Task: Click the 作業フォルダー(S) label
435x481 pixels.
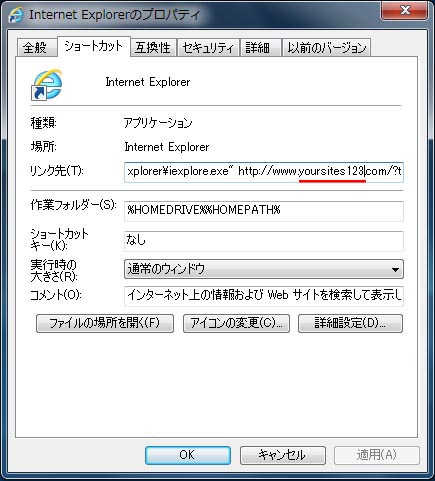Action: click(73, 204)
